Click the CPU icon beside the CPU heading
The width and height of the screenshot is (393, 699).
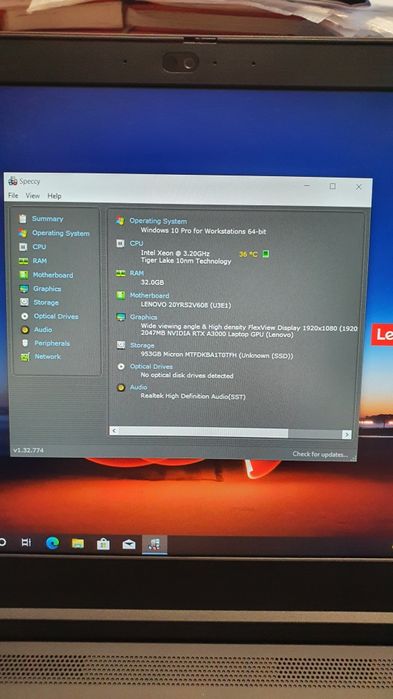(x=120, y=243)
